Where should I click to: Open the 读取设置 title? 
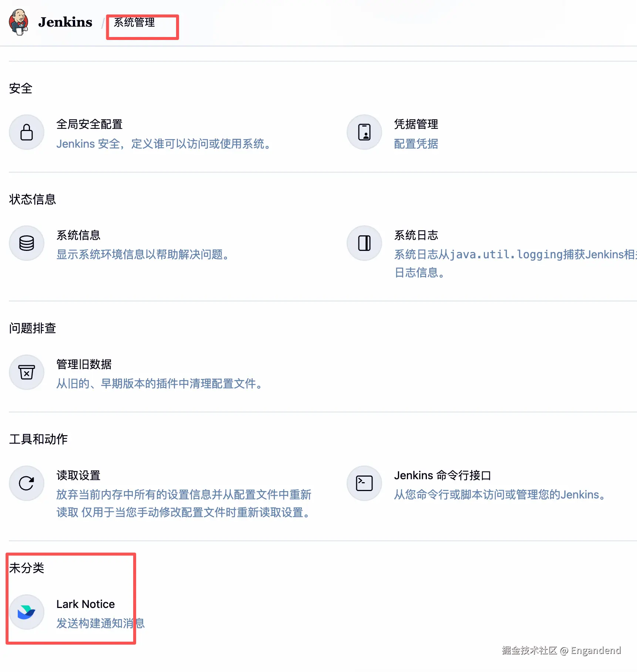pos(78,476)
